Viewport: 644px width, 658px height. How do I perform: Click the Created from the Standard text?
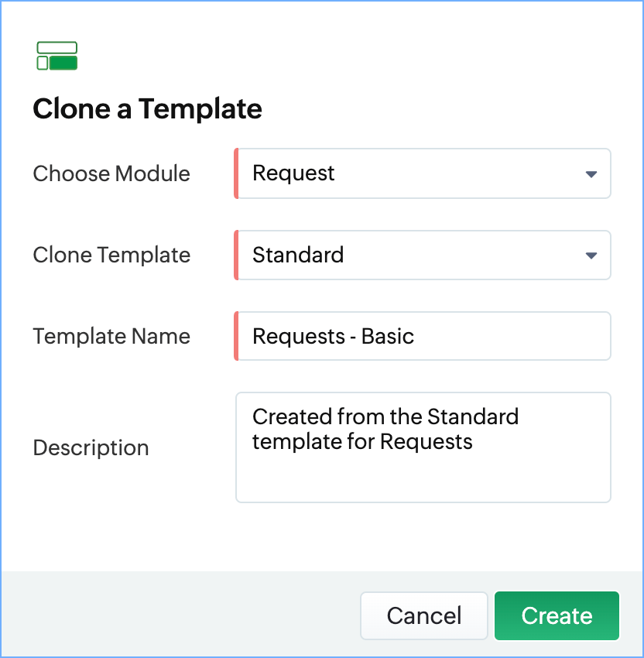(x=385, y=416)
